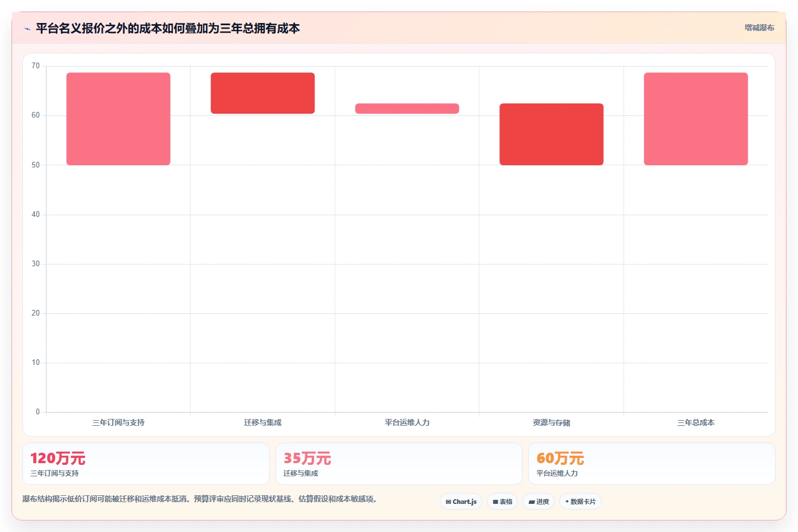Open the 35万元 迁移与集成 card
Viewport: 798px width, 532px height.
point(399,464)
